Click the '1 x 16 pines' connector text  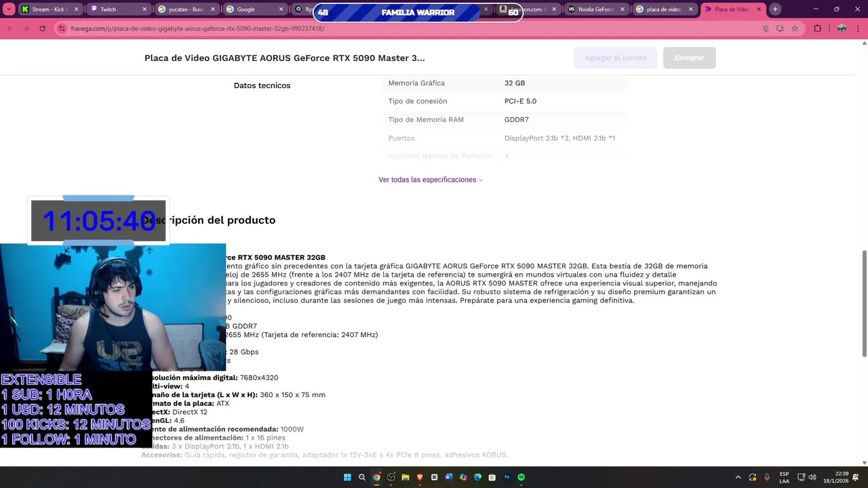265,438
